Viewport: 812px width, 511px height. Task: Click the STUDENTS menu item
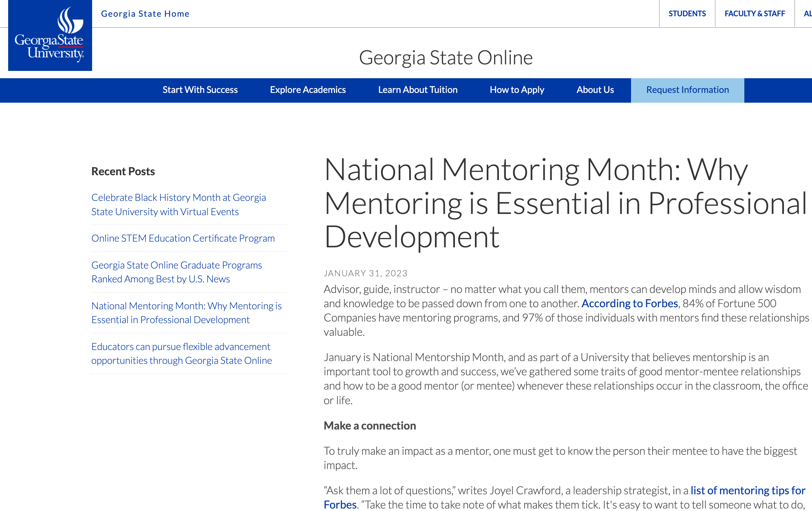coord(687,13)
